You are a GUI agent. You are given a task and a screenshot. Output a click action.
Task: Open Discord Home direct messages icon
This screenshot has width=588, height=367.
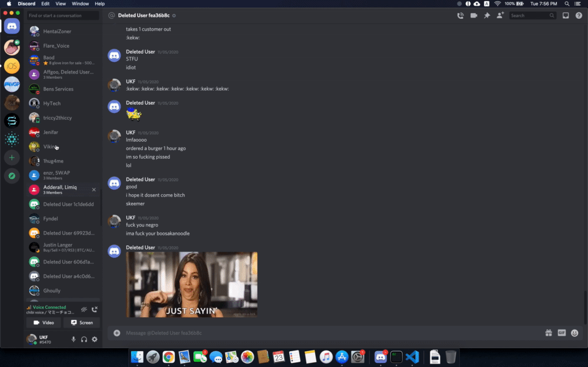point(12,26)
